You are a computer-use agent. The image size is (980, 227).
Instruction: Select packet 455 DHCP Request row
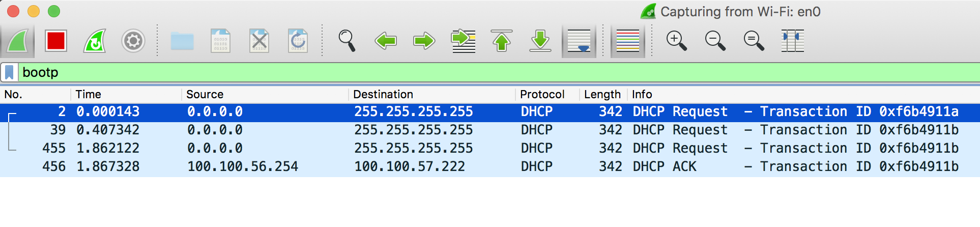point(490,149)
